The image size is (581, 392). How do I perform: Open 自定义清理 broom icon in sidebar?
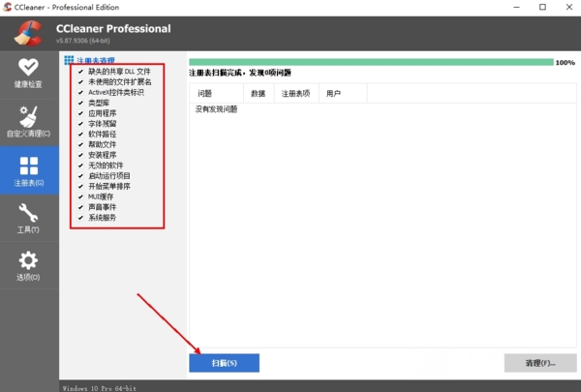28,116
